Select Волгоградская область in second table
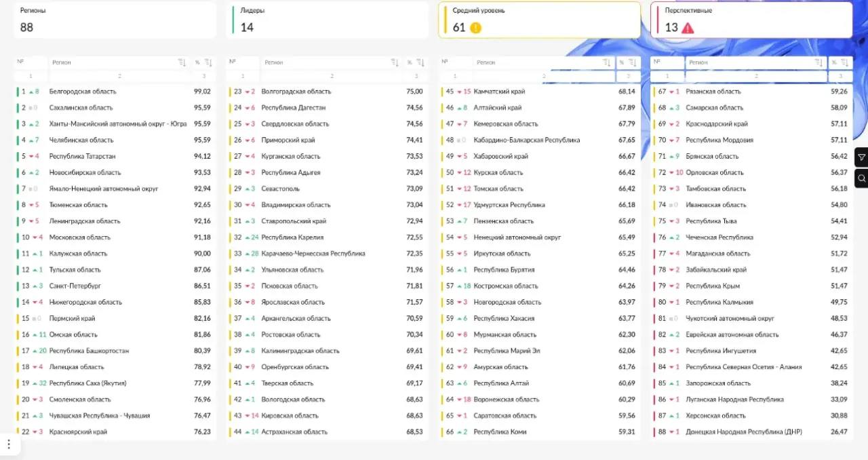 coord(296,92)
